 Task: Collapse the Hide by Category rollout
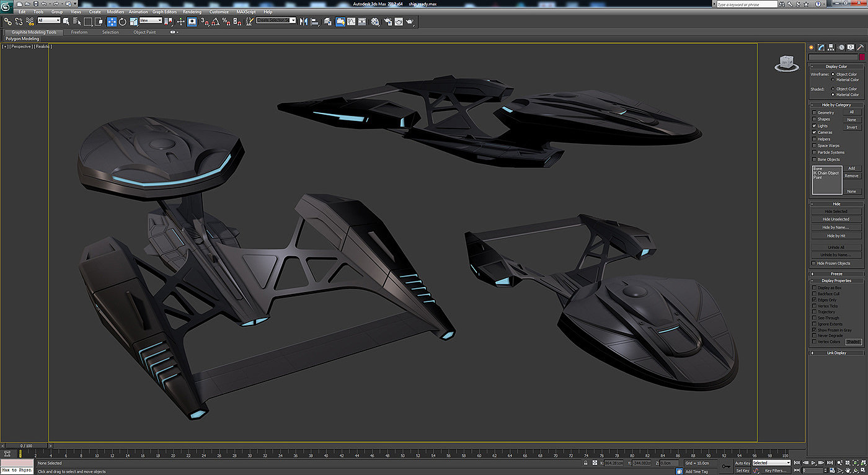tap(836, 105)
